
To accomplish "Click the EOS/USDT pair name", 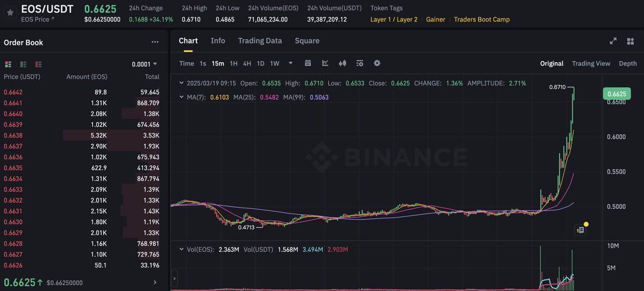I will click(x=47, y=9).
